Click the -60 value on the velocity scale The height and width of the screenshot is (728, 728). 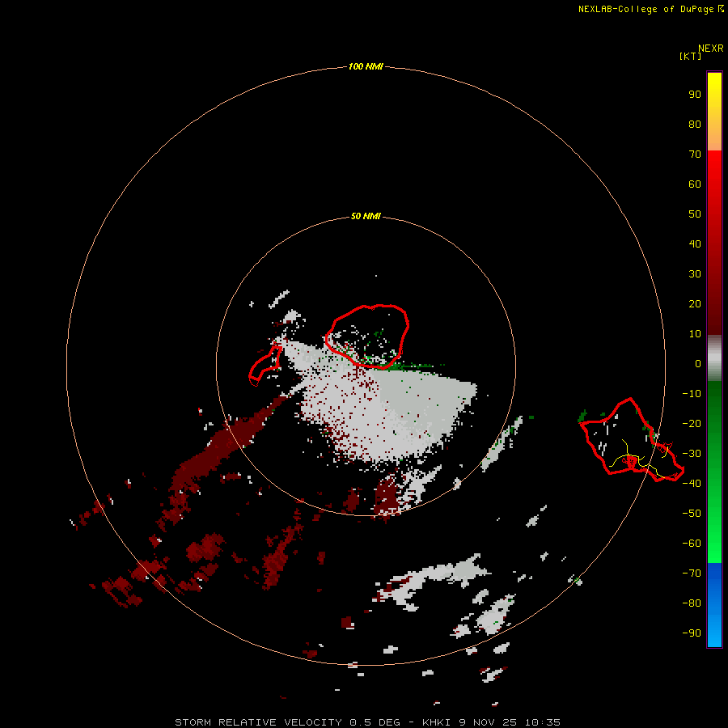pyautogui.click(x=692, y=544)
